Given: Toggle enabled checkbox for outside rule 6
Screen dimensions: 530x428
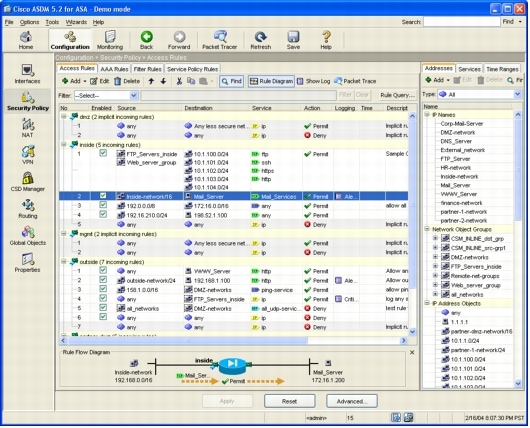Looking at the screenshot, I should 103,317.
